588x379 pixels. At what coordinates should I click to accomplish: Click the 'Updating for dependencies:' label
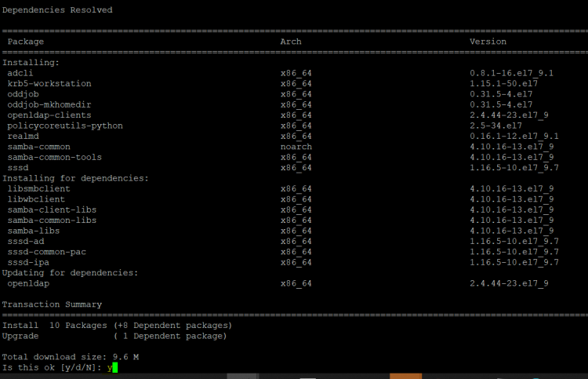pyautogui.click(x=70, y=273)
